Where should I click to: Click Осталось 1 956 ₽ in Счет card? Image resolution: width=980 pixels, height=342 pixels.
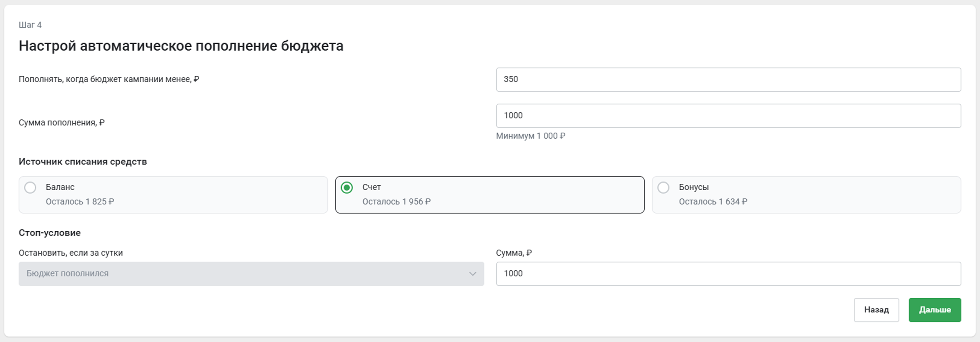[397, 202]
